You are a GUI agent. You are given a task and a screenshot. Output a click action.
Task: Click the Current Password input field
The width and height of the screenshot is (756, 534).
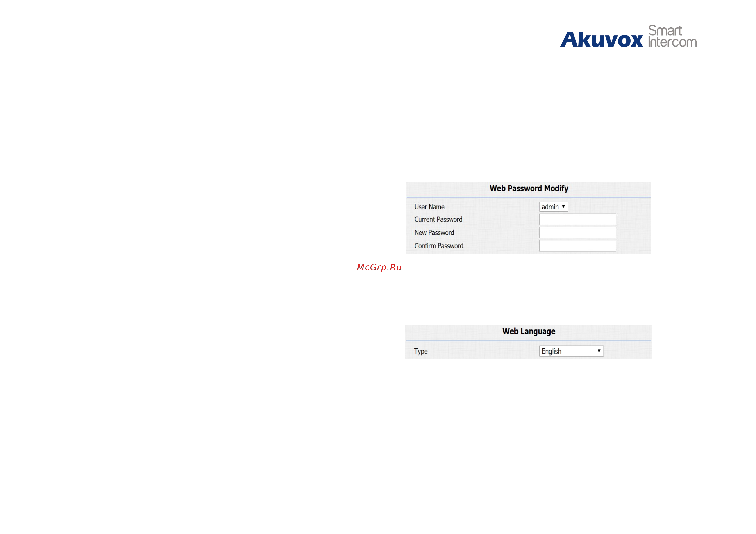(x=578, y=219)
